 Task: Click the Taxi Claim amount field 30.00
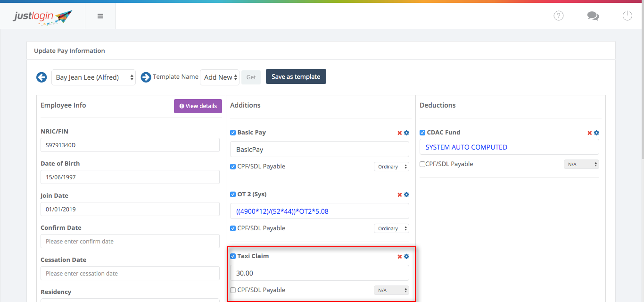(x=320, y=273)
